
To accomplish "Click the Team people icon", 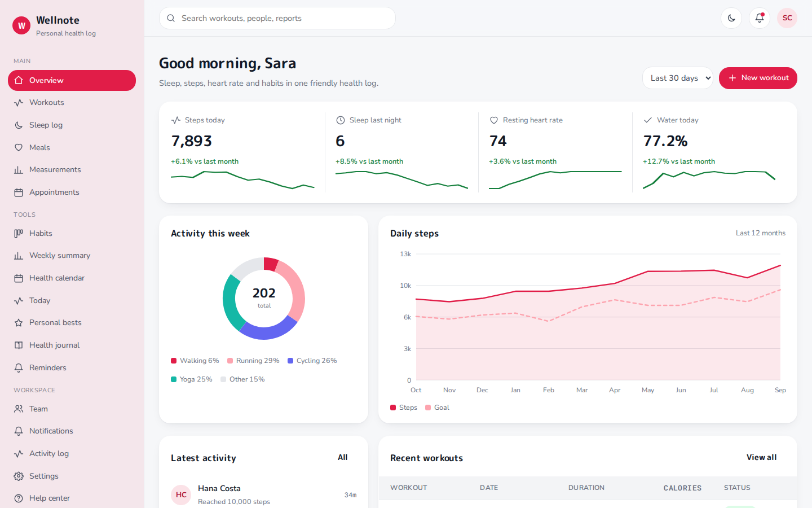I will [x=19, y=409].
